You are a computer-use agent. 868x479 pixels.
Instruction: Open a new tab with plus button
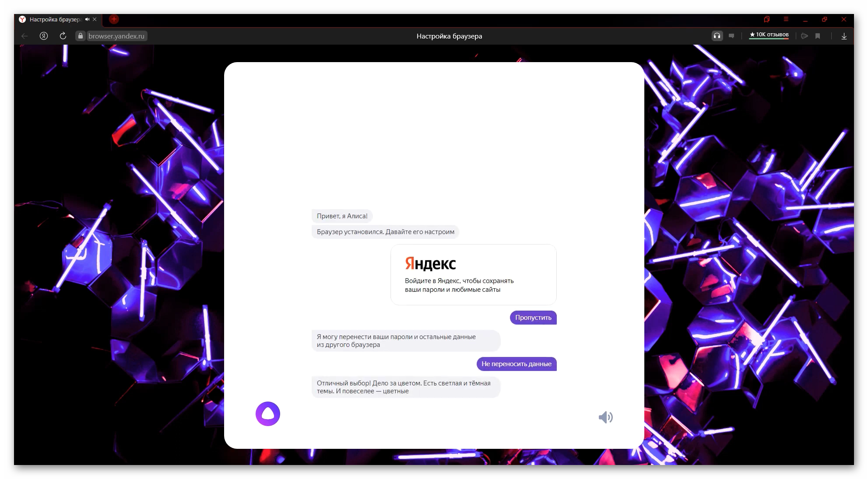click(114, 19)
